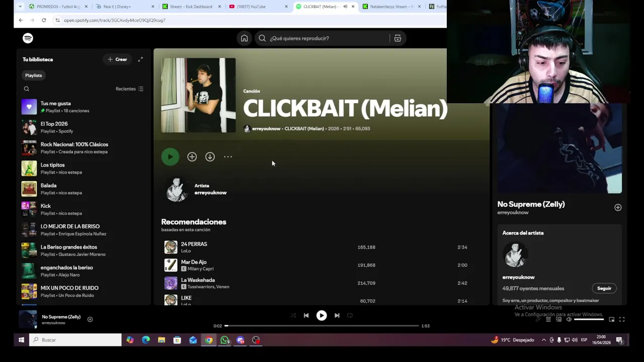This screenshot has height=362, width=644.
Task: Open the artist photo in Acerca del artista
Action: point(515,255)
